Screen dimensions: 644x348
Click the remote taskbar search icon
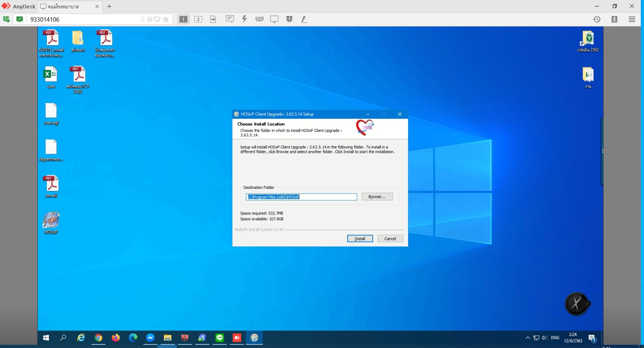63,338
